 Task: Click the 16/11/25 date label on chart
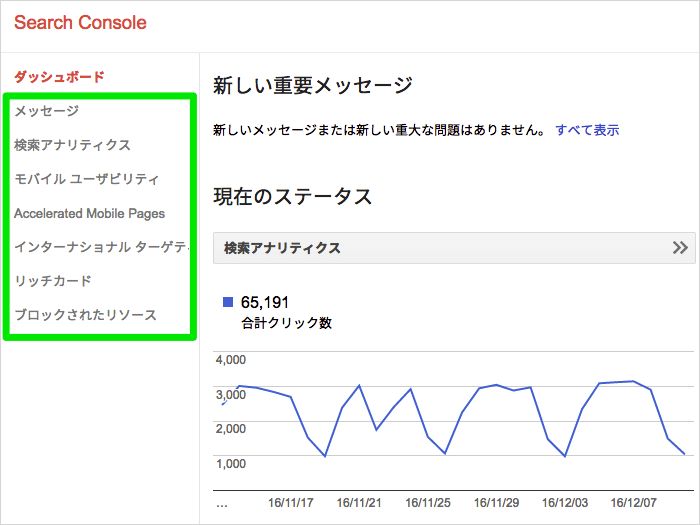428,503
